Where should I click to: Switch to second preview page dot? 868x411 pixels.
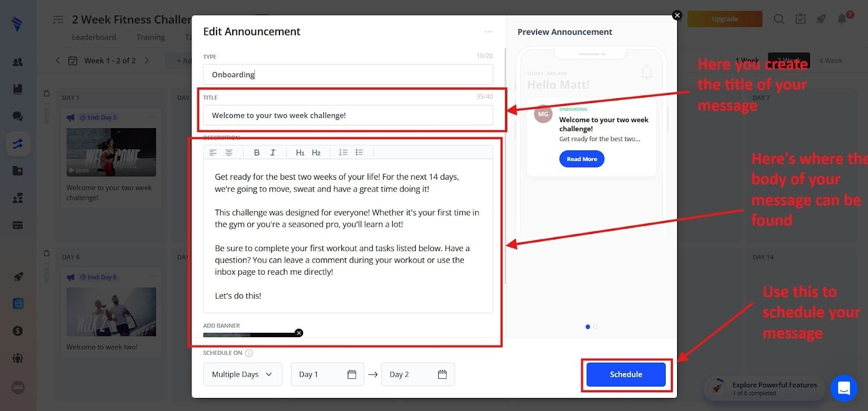596,327
